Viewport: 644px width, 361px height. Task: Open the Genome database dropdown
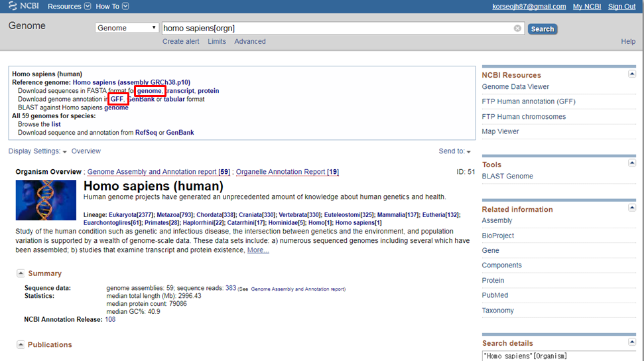coord(127,28)
